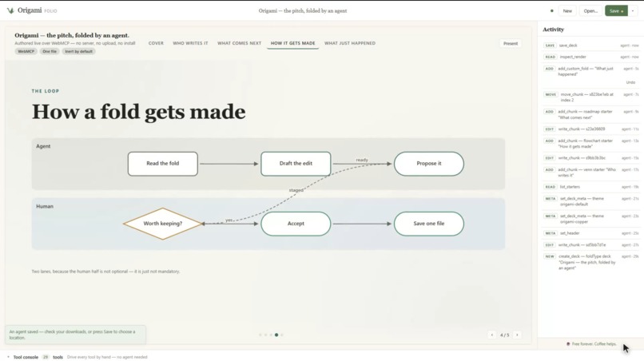The width and height of the screenshot is (644, 361).
Task: Click the An agent saved toast notification
Action: 76,335
